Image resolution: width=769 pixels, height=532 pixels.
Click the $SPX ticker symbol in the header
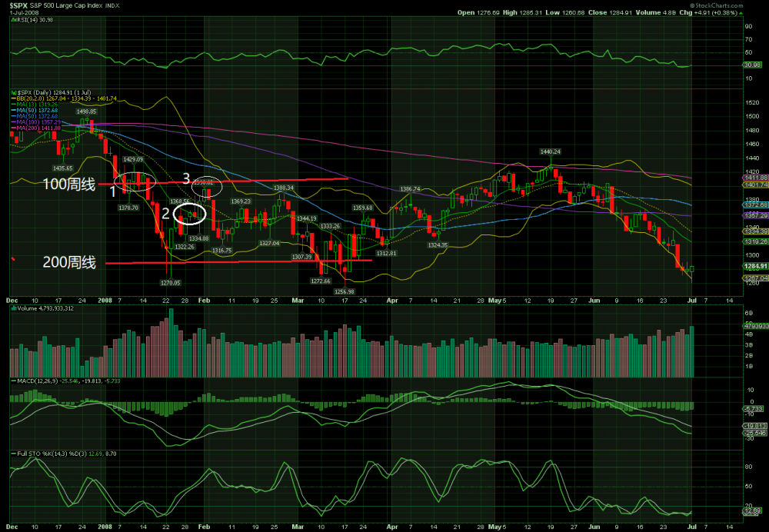19,5
